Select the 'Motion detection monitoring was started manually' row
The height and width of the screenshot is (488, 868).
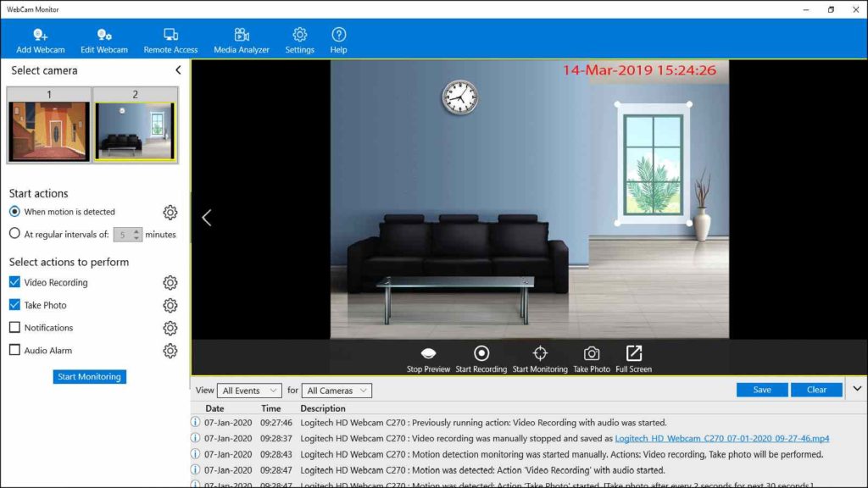529,454
